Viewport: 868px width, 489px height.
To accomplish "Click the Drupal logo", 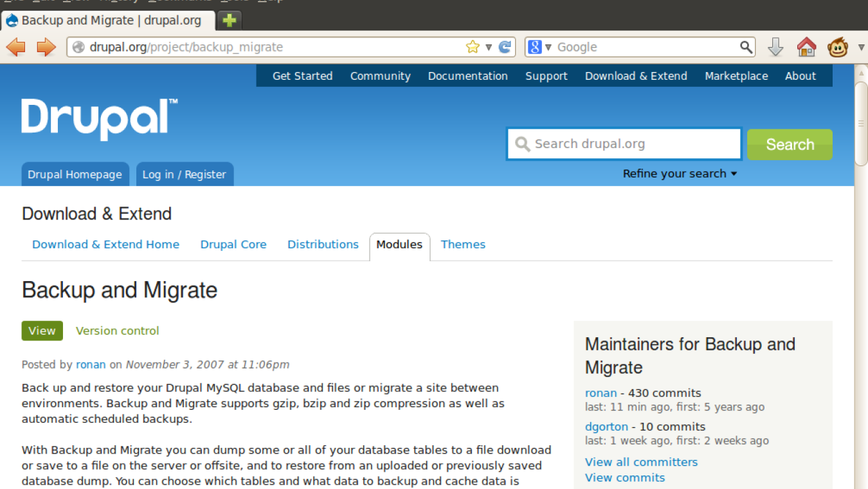I will [100, 119].
